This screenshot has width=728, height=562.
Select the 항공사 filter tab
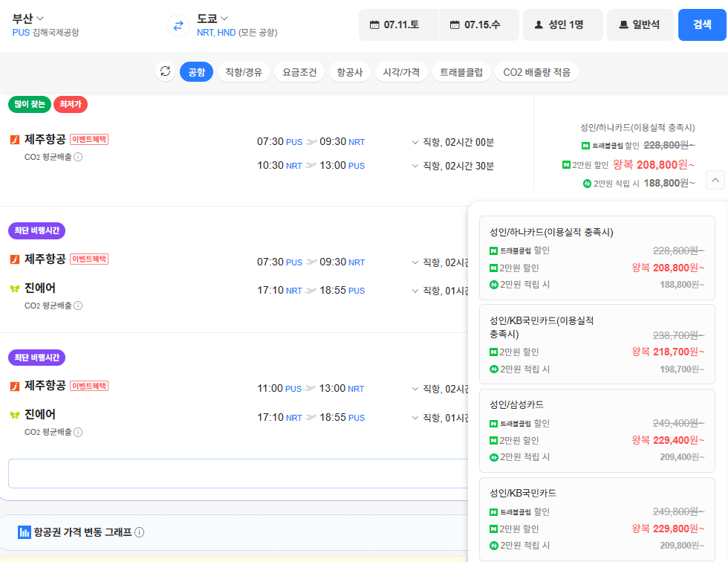point(350,72)
